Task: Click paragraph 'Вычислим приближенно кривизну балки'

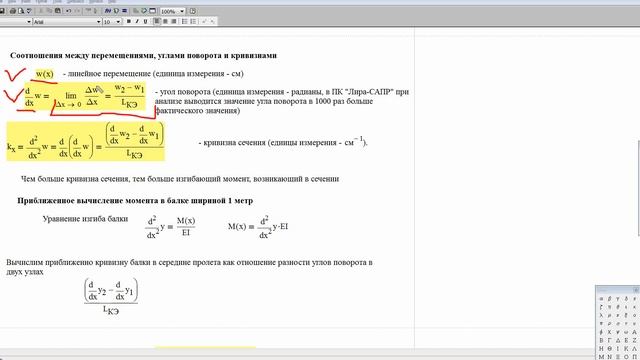Action: (189, 267)
